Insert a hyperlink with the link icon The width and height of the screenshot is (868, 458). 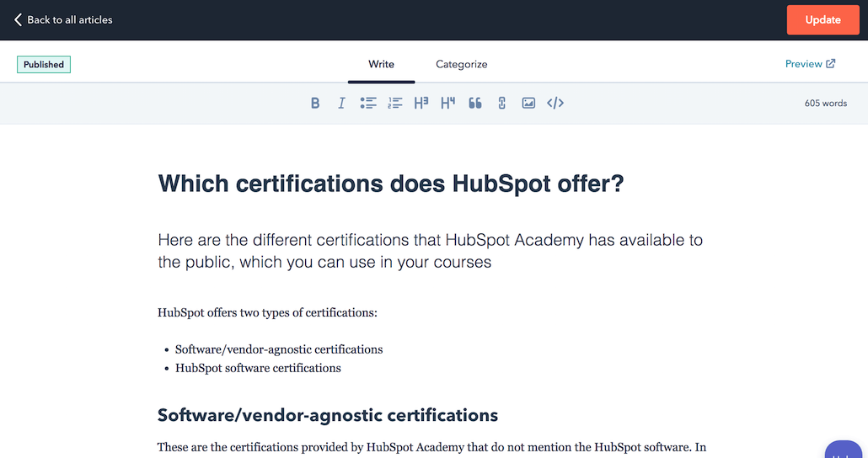(x=501, y=103)
